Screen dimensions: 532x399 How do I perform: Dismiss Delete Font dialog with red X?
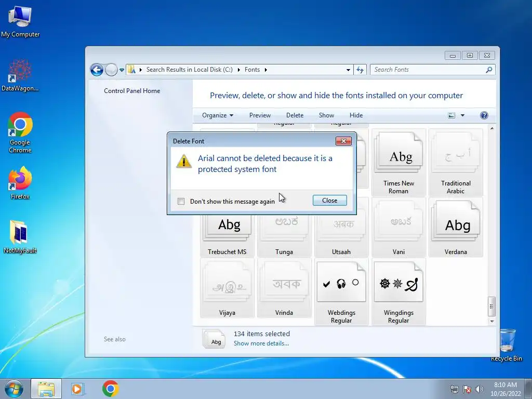343,141
